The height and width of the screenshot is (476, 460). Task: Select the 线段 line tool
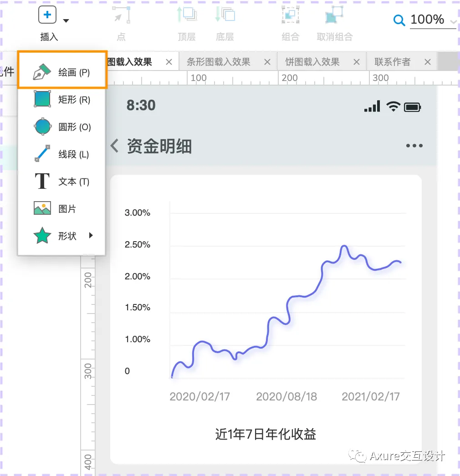(61, 154)
